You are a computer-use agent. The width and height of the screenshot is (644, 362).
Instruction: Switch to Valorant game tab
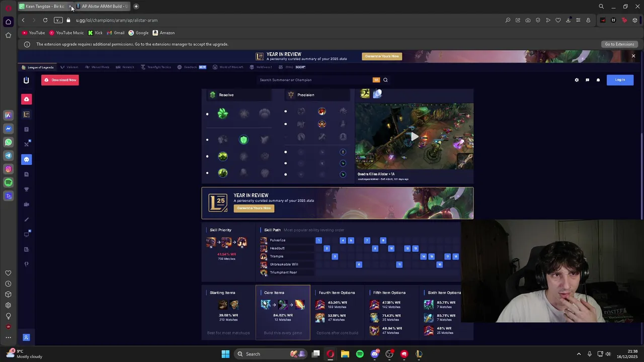pos(69,67)
